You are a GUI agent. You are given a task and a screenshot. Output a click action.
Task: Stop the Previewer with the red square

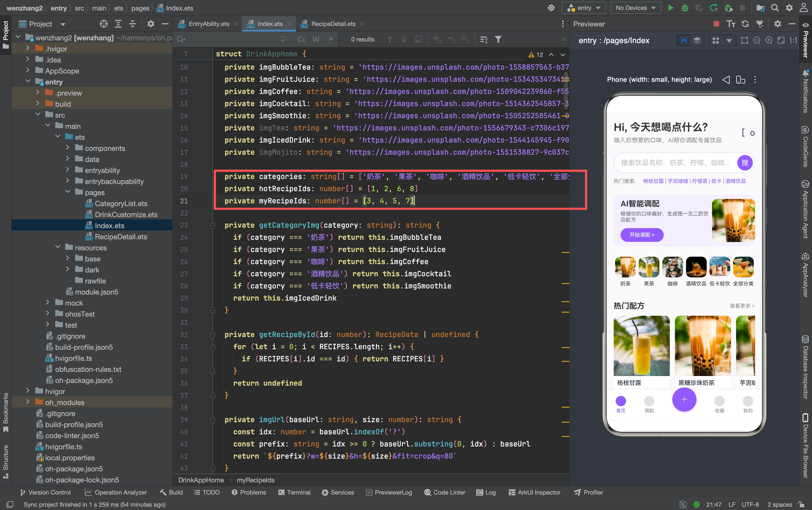(x=716, y=23)
